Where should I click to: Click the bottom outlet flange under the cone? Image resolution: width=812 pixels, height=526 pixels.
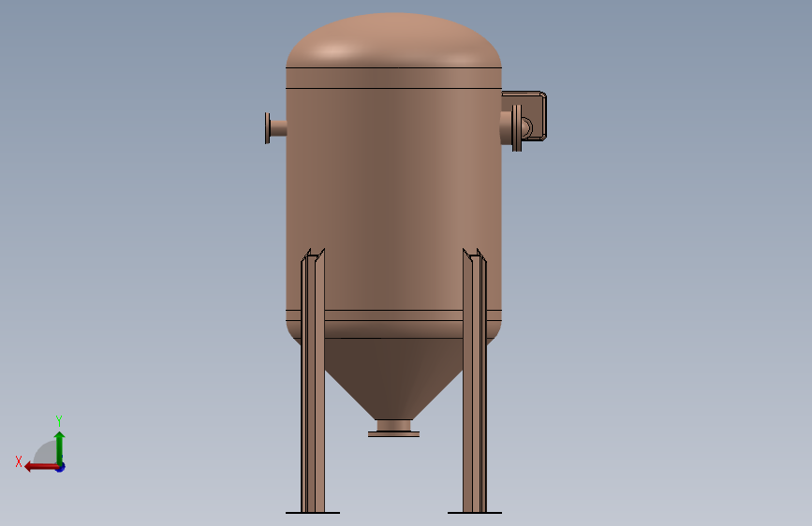[x=393, y=434]
